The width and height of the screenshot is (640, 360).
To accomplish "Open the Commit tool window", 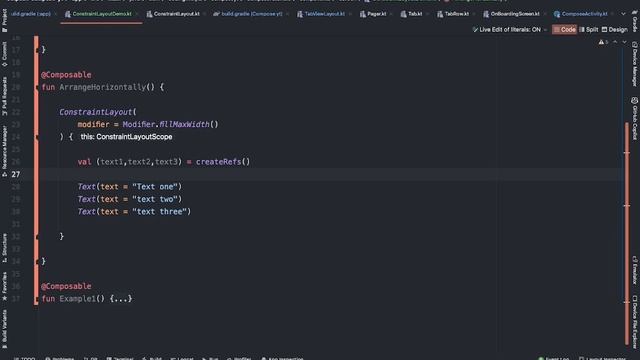I will tap(4, 54).
